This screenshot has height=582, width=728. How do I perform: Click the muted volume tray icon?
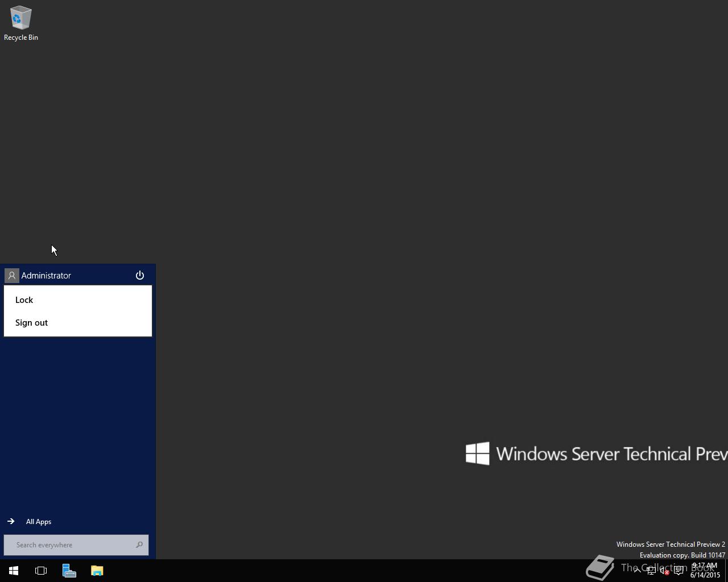pos(664,571)
